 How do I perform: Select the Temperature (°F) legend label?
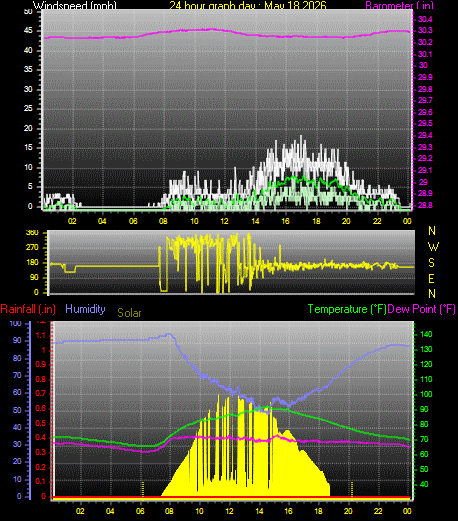point(347,309)
